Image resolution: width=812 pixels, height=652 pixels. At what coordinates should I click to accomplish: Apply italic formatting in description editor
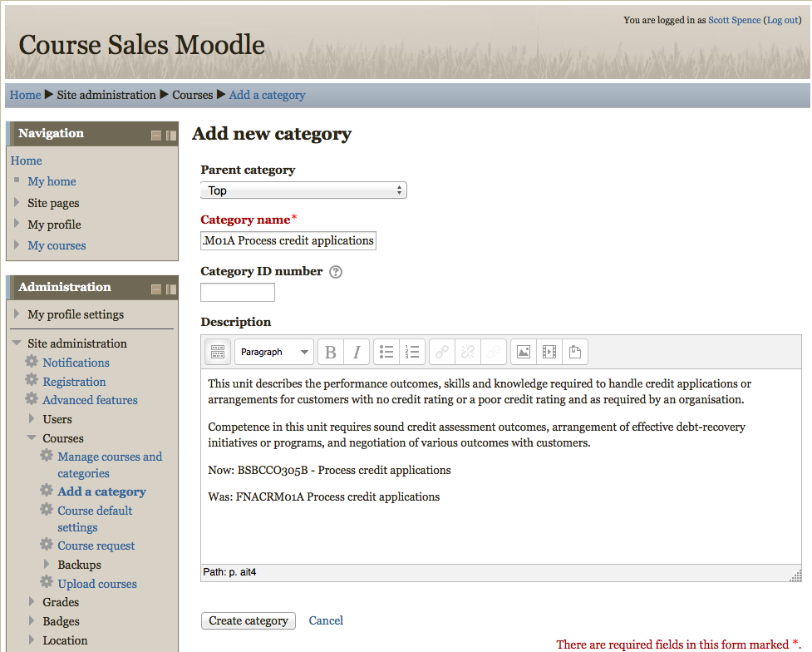click(357, 352)
